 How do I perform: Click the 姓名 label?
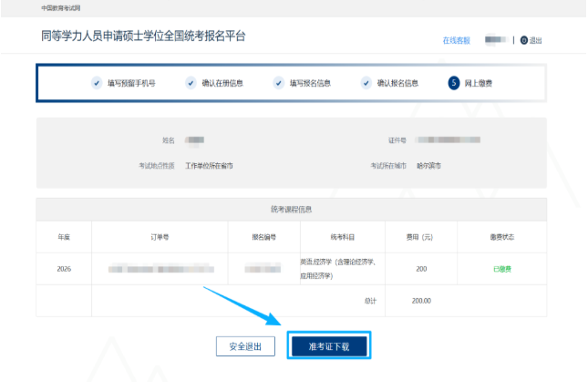[169, 140]
